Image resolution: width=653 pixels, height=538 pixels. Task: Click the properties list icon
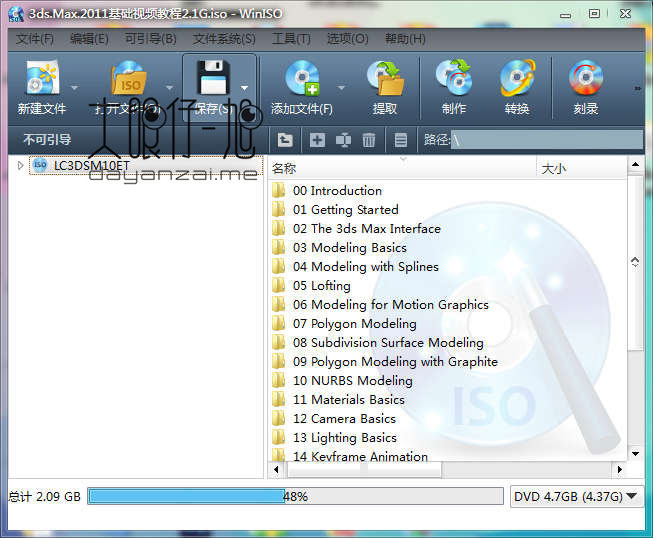401,140
